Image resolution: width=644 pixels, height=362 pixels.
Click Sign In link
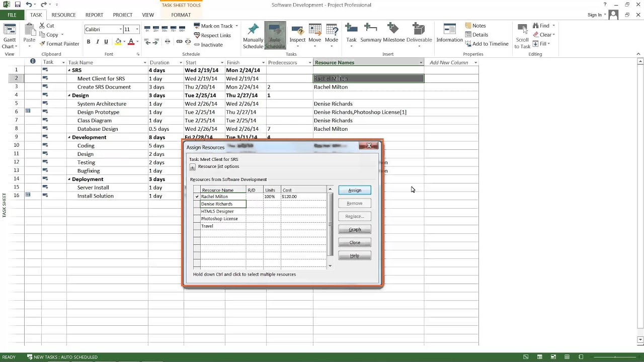point(594,15)
